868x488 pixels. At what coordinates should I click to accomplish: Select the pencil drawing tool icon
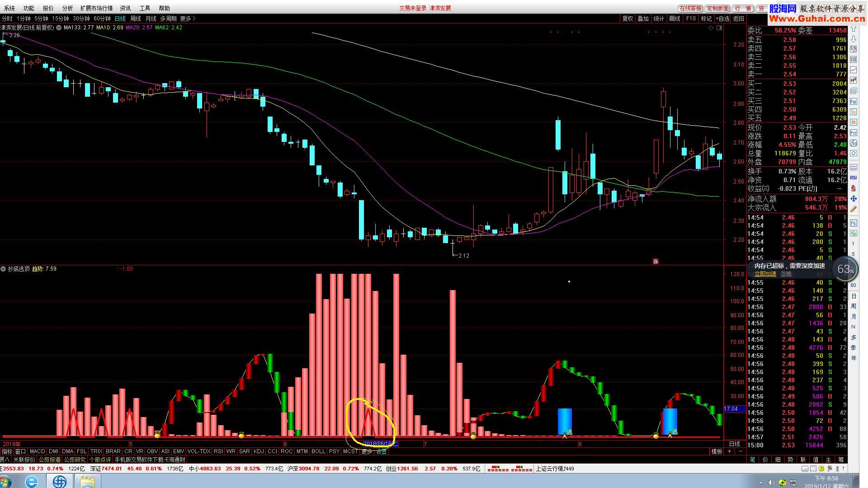coord(853,209)
